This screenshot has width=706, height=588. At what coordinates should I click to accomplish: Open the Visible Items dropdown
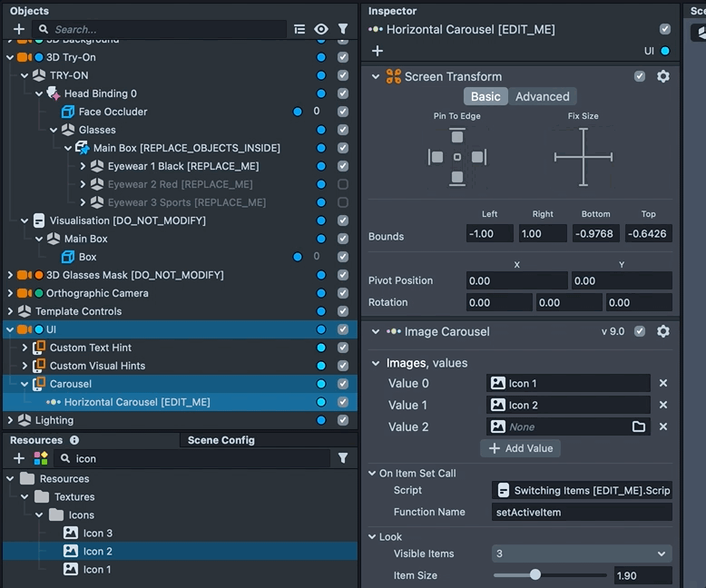[581, 554]
